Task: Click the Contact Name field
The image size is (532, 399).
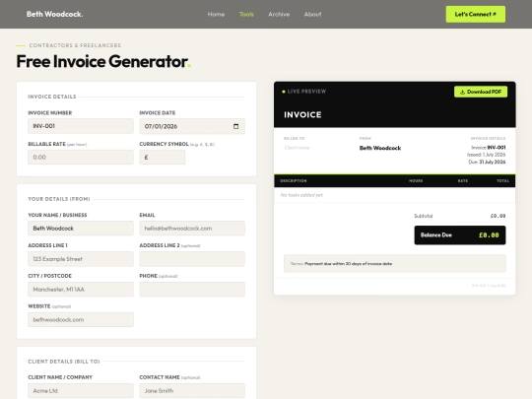Action: 192,391
